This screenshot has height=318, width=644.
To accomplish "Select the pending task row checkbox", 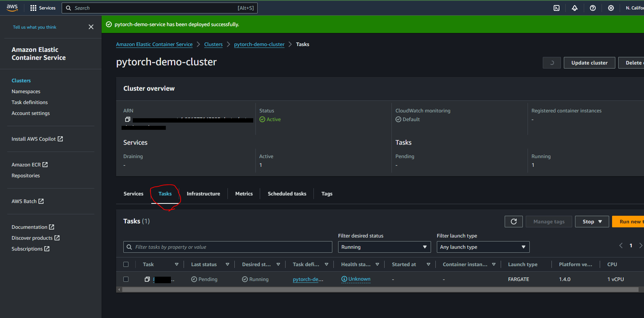I will pos(126,279).
